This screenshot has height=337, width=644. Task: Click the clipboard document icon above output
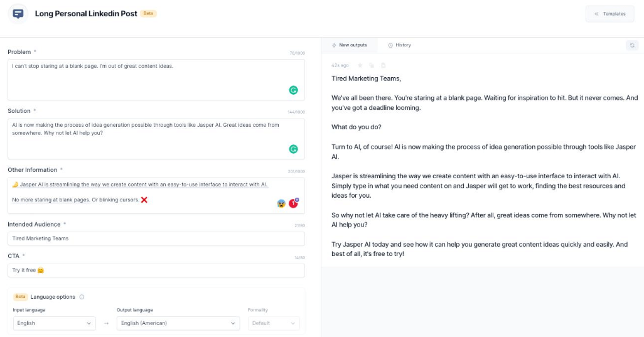click(x=383, y=65)
